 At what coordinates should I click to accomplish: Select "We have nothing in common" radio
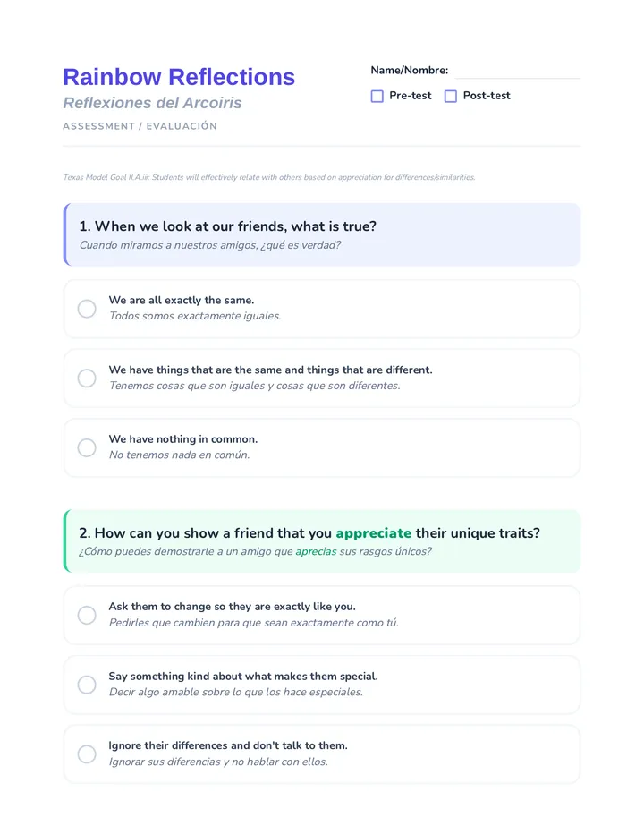87,447
